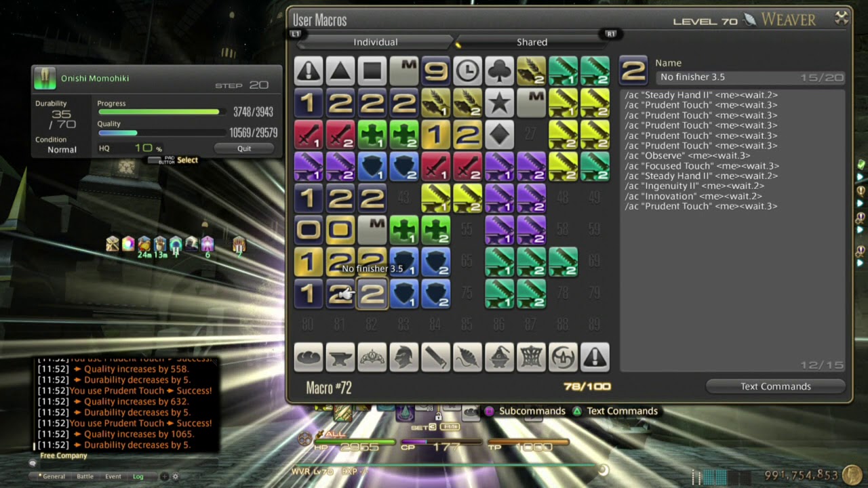Select the black triangle macro icon
This screenshot has height=488, width=868.
click(x=340, y=70)
